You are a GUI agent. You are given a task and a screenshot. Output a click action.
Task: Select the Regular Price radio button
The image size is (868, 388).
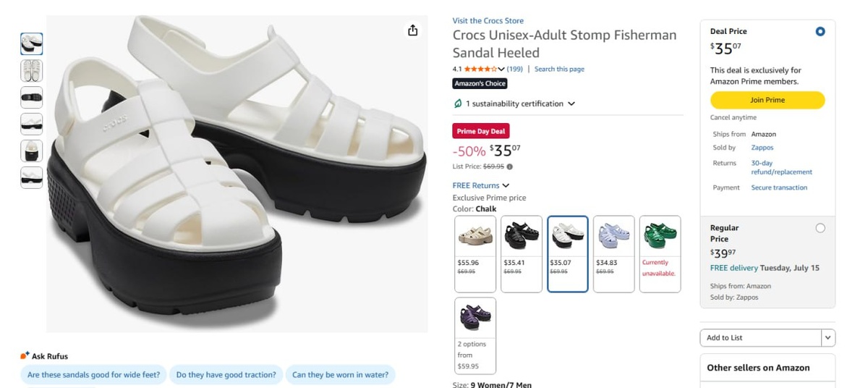[820, 228]
